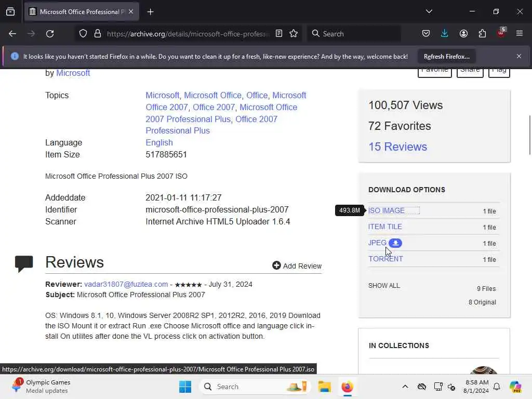Image resolution: width=532 pixels, height=399 pixels.
Task: Open the Olympic Games widget
Action: point(41,387)
